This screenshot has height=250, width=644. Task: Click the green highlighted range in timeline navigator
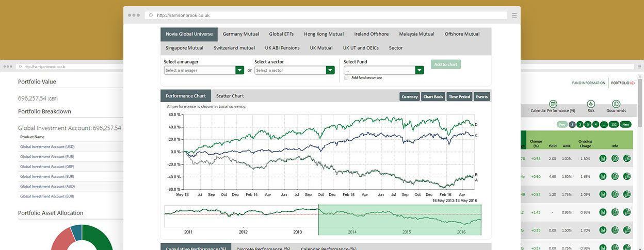[400, 220]
